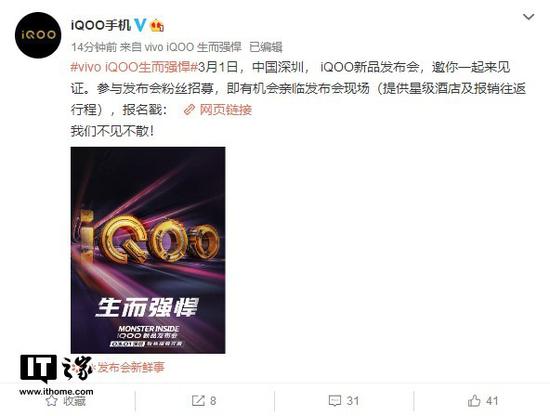
Task: Open the repost count showing 8
Action: point(213,401)
